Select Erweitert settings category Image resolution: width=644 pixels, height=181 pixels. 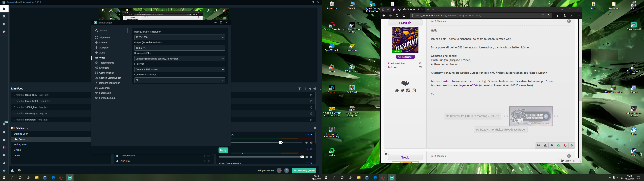tap(104, 68)
